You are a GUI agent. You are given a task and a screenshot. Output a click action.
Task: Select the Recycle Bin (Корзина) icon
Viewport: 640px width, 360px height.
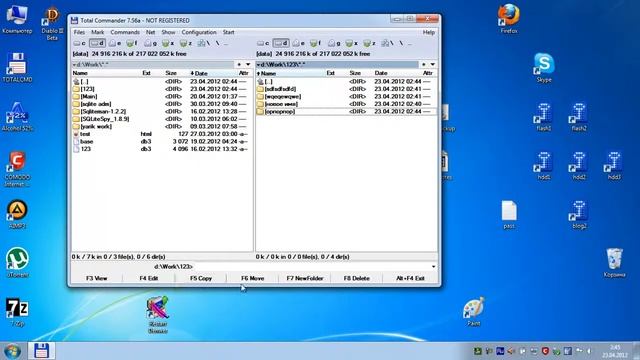click(614, 262)
